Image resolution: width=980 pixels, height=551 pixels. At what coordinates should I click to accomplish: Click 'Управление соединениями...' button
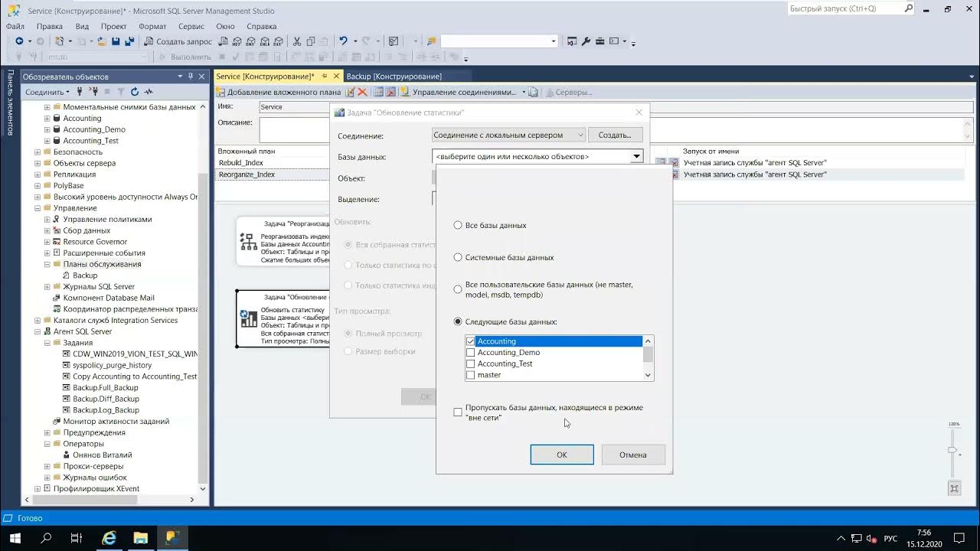coord(458,92)
